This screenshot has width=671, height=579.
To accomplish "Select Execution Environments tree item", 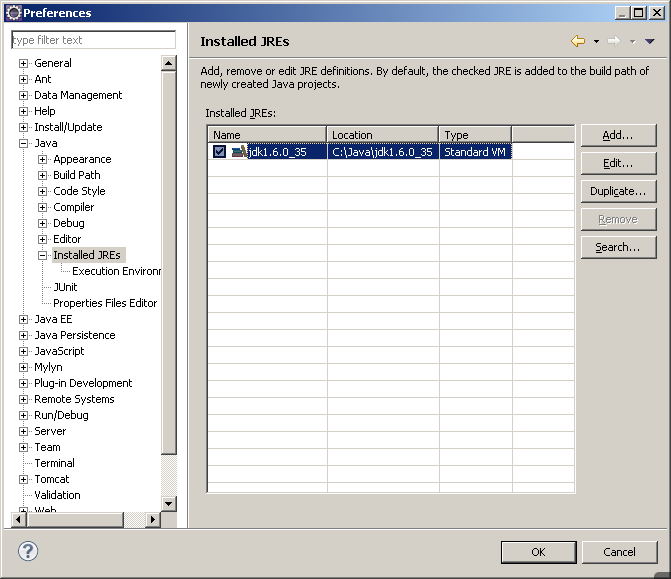I will 116,271.
